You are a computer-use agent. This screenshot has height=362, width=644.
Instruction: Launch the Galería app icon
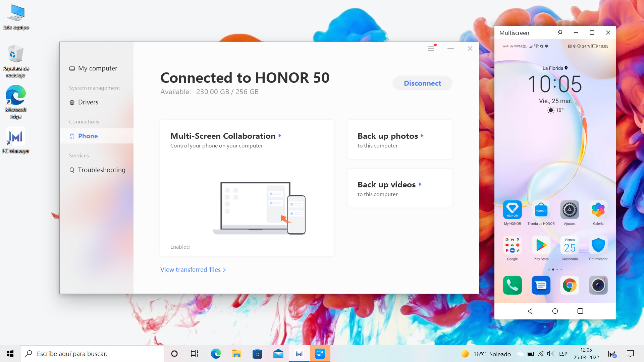point(598,210)
